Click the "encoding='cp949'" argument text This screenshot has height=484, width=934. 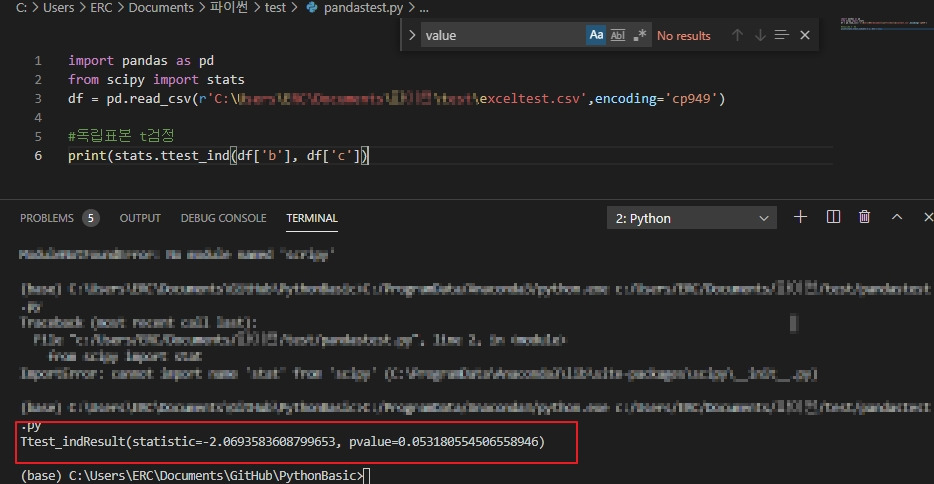pos(656,98)
